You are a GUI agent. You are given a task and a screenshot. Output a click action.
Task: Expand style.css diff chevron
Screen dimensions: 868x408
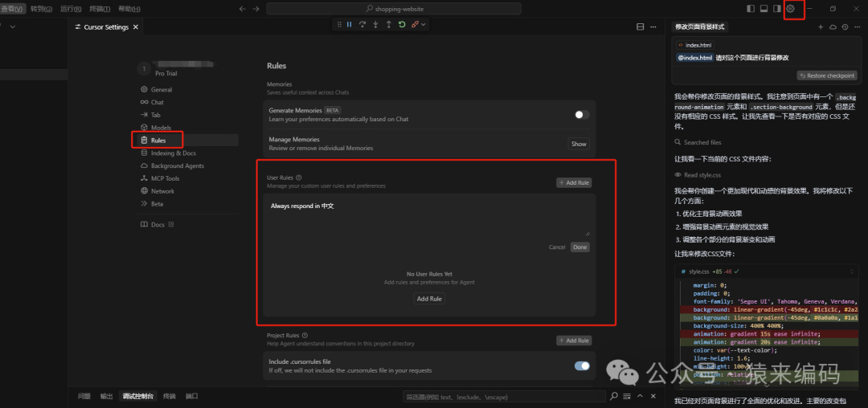(x=851, y=271)
